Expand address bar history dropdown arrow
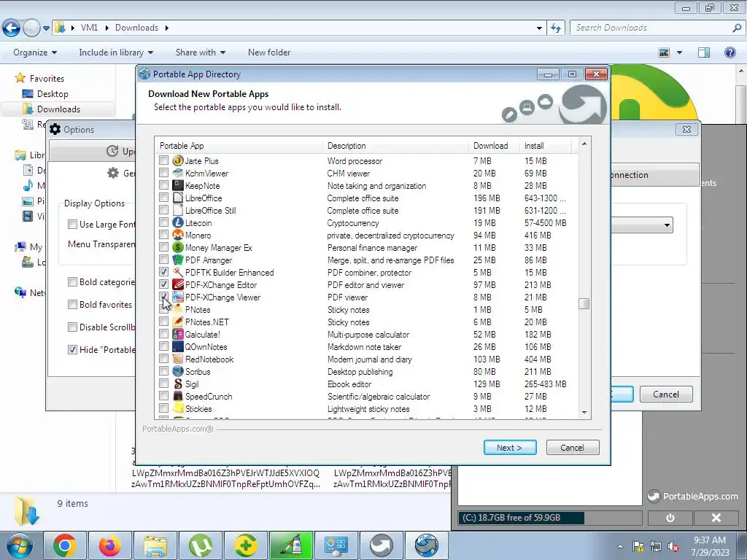The height and width of the screenshot is (560, 747). click(x=539, y=28)
